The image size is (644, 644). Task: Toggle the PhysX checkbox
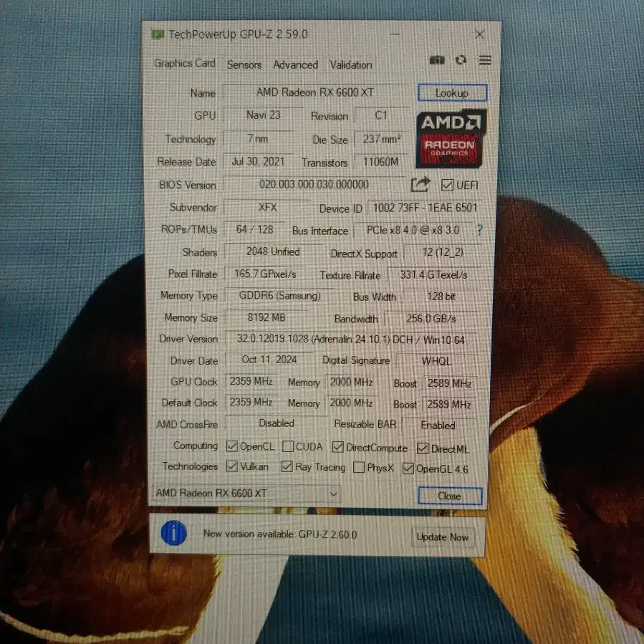(x=359, y=467)
